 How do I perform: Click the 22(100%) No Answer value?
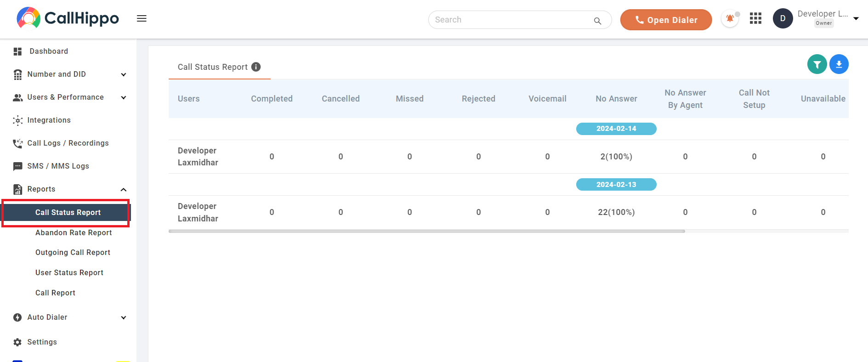point(616,212)
